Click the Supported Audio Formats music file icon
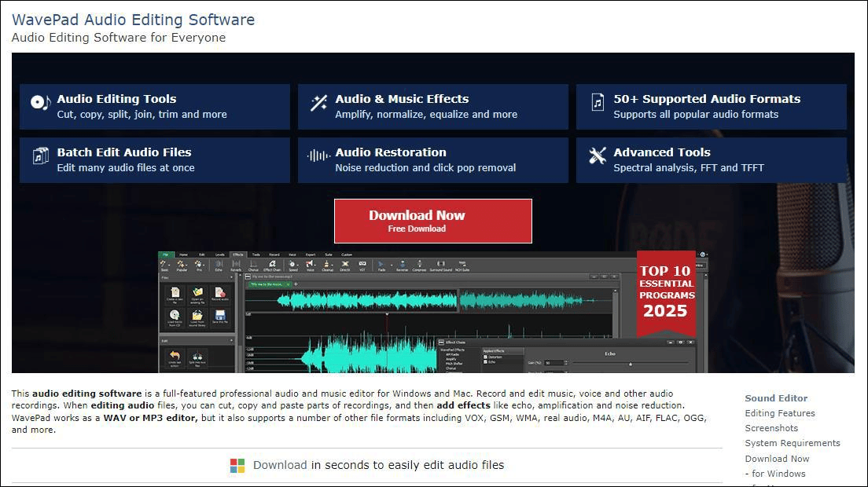 pos(598,103)
